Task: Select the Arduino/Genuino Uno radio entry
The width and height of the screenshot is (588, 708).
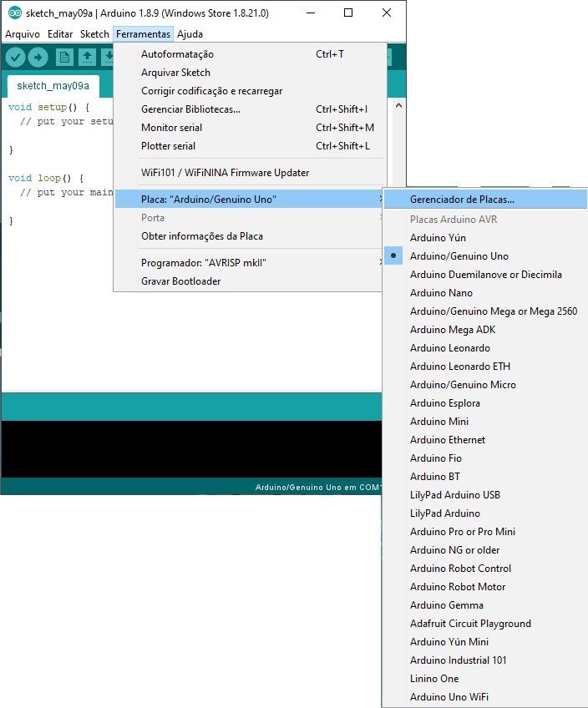Action: pyautogui.click(x=485, y=256)
